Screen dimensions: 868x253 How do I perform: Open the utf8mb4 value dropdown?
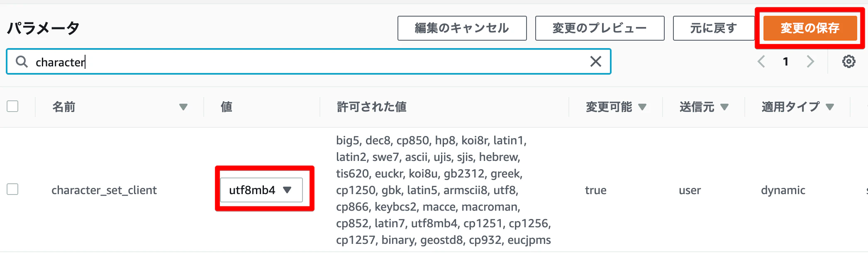coord(261,190)
